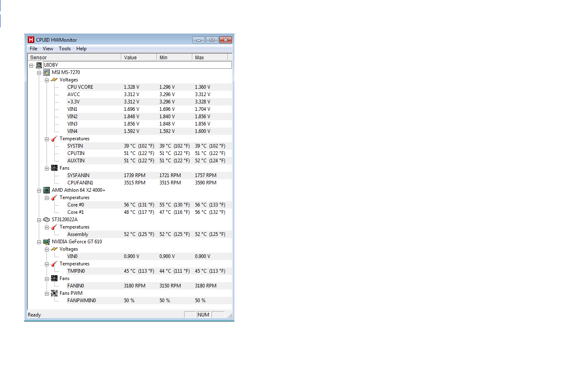This screenshot has width=588, height=368.
Task: Click the motherboard Temperatures thermometer icon
Action: (x=54, y=139)
